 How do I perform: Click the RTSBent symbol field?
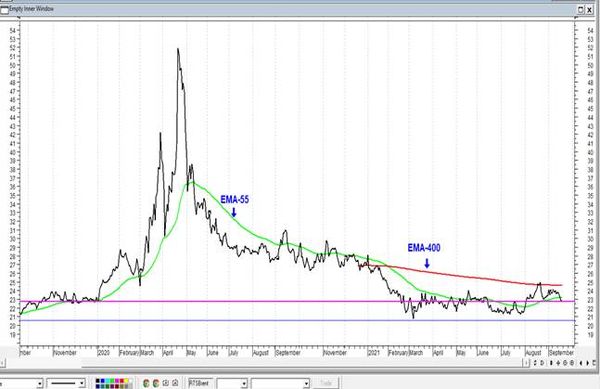click(200, 383)
